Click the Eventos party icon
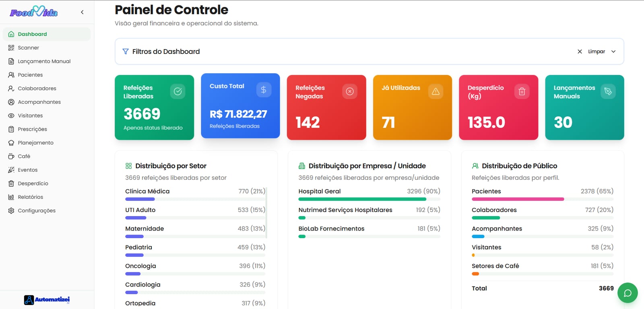The height and width of the screenshot is (309, 644). tap(11, 170)
